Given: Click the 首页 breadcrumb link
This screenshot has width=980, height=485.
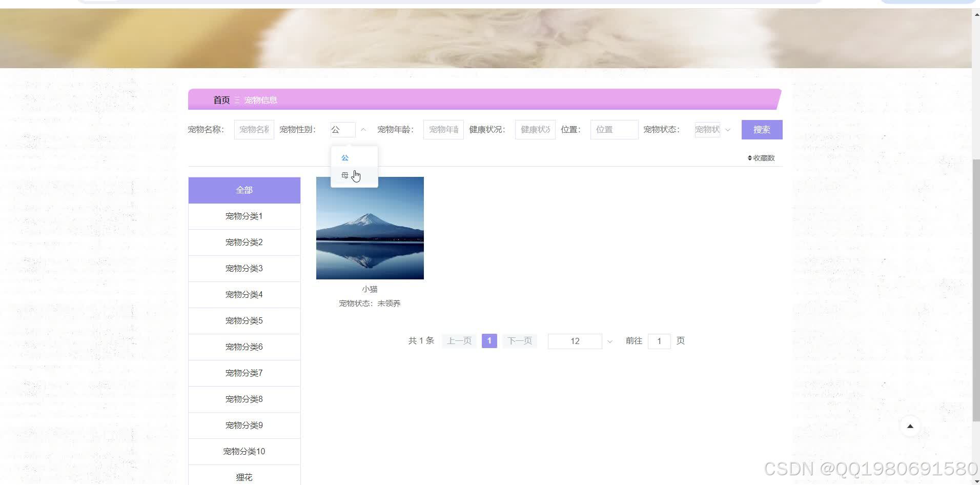Looking at the screenshot, I should (221, 100).
